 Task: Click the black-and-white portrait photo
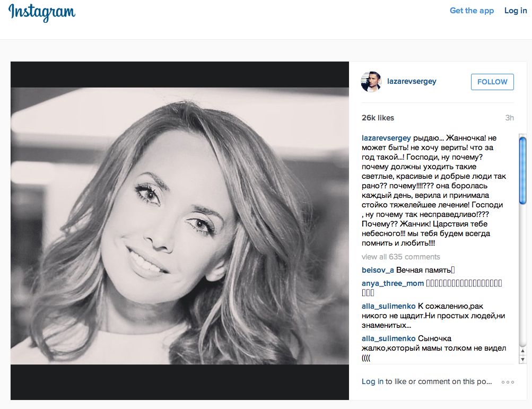[x=180, y=225]
